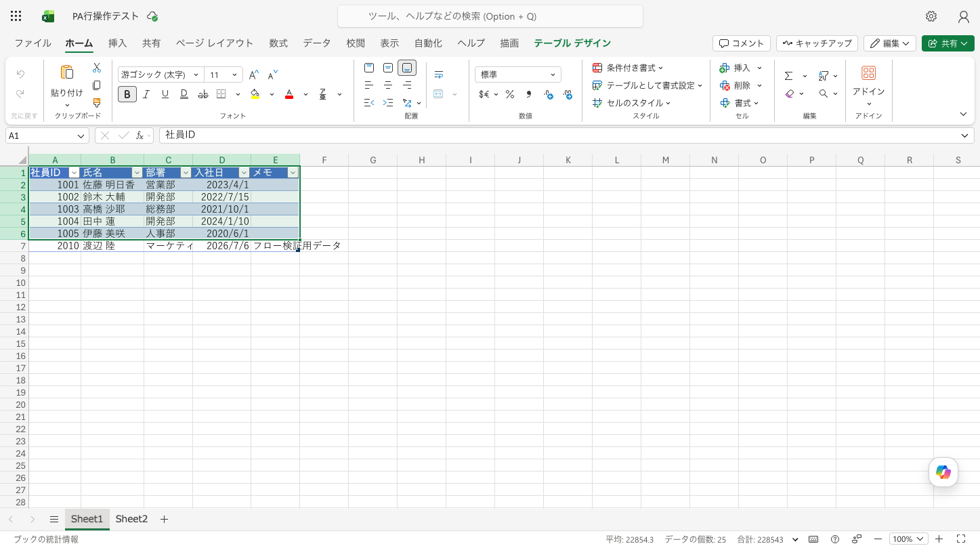Click the search box ツール、ヘルプなどの検索
Image resolution: width=980 pixels, height=546 pixels.
[490, 16]
